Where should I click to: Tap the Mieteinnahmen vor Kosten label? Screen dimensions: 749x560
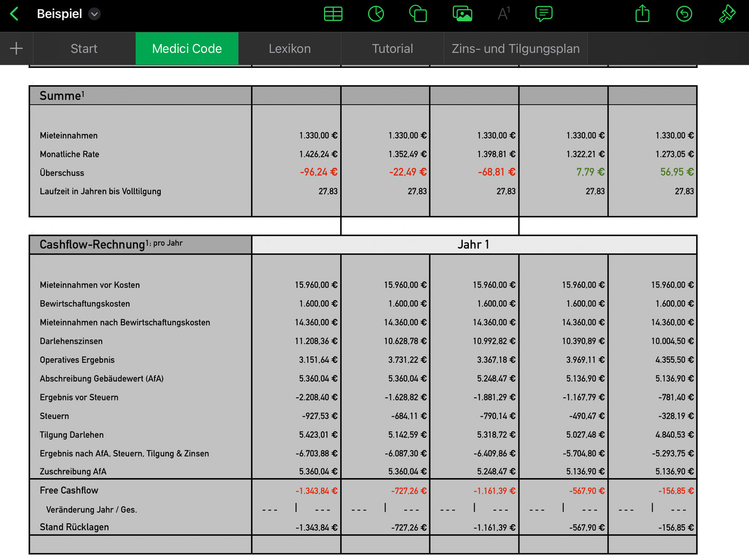pyautogui.click(x=90, y=285)
